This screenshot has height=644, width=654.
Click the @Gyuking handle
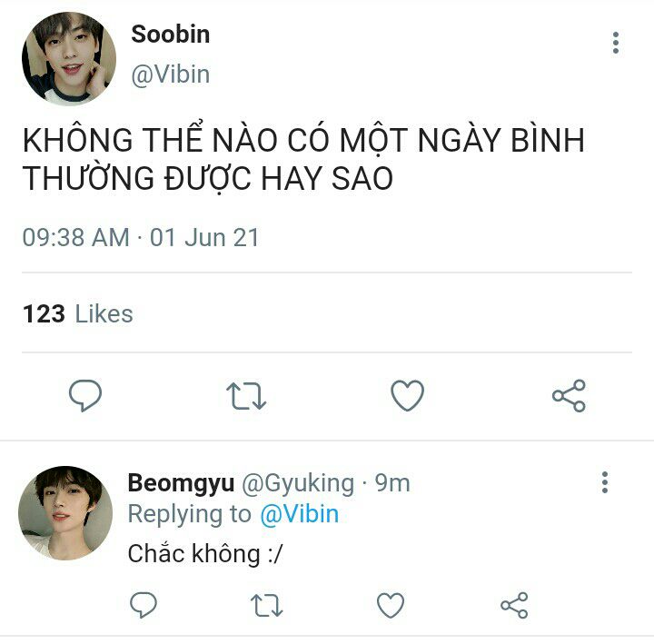point(298,483)
